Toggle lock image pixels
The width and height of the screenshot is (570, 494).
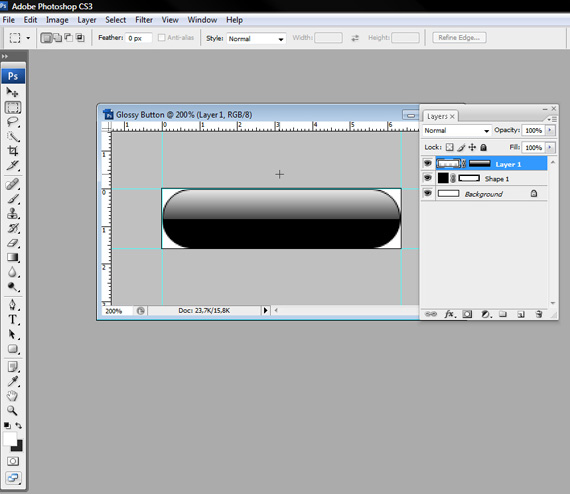[x=461, y=147]
